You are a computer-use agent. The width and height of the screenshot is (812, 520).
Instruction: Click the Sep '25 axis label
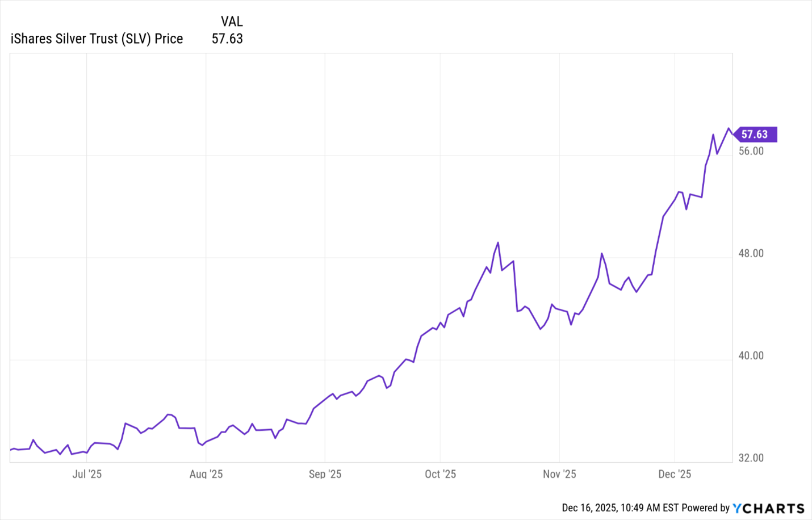tap(325, 474)
